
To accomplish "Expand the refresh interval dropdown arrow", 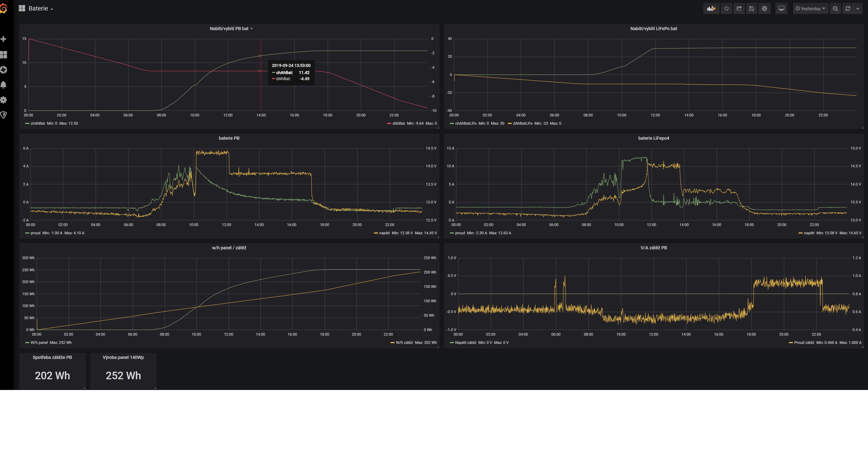I will (857, 9).
